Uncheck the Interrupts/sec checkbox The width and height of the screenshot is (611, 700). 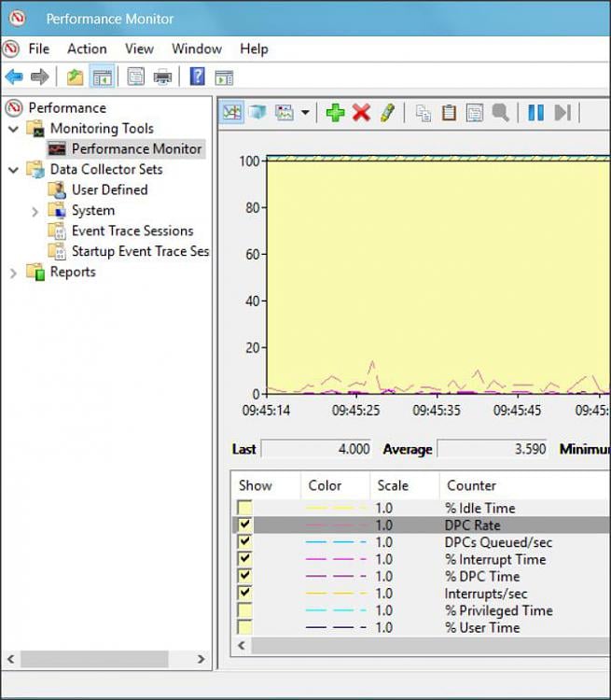tap(244, 593)
